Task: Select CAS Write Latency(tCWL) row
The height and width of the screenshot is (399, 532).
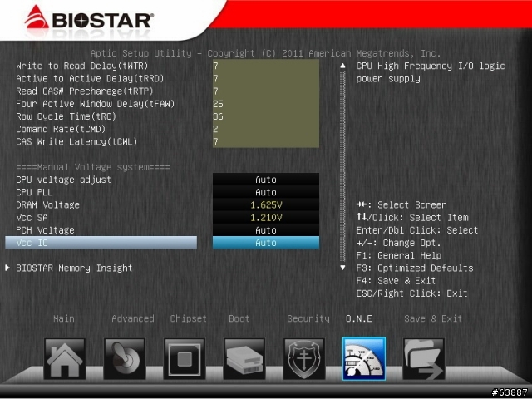Action: tap(76, 141)
